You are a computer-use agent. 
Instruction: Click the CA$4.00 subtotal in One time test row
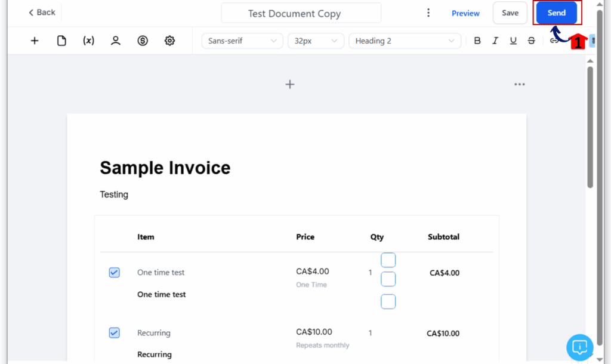445,273
